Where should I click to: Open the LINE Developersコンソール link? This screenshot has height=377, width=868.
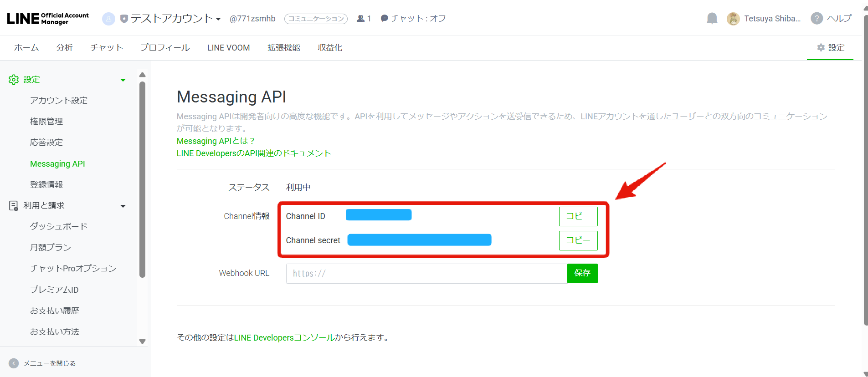[x=284, y=338]
